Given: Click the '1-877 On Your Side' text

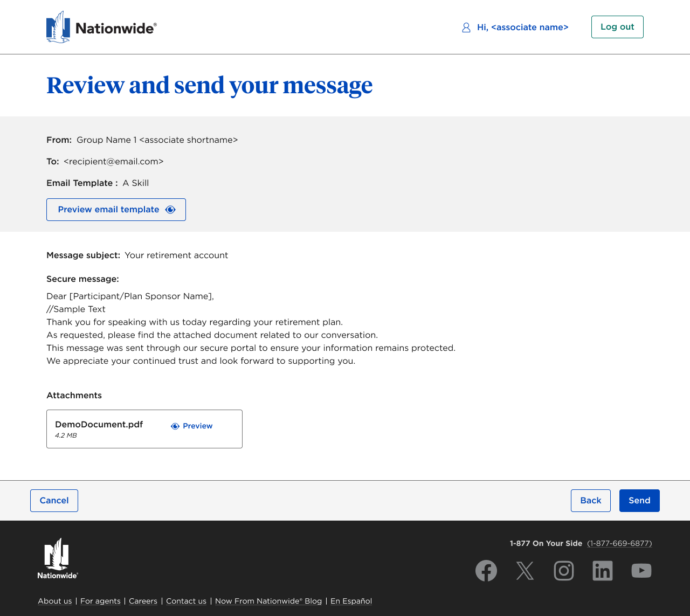Looking at the screenshot, I should (546, 543).
